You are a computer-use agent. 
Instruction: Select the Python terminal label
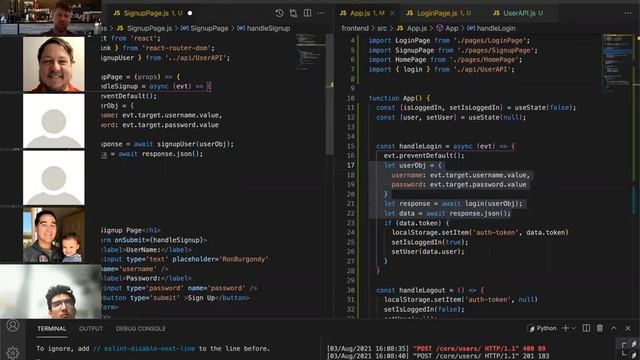click(543, 328)
